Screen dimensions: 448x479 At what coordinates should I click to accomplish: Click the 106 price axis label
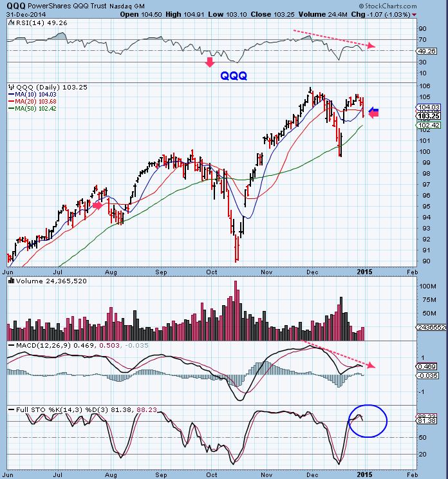425,86
